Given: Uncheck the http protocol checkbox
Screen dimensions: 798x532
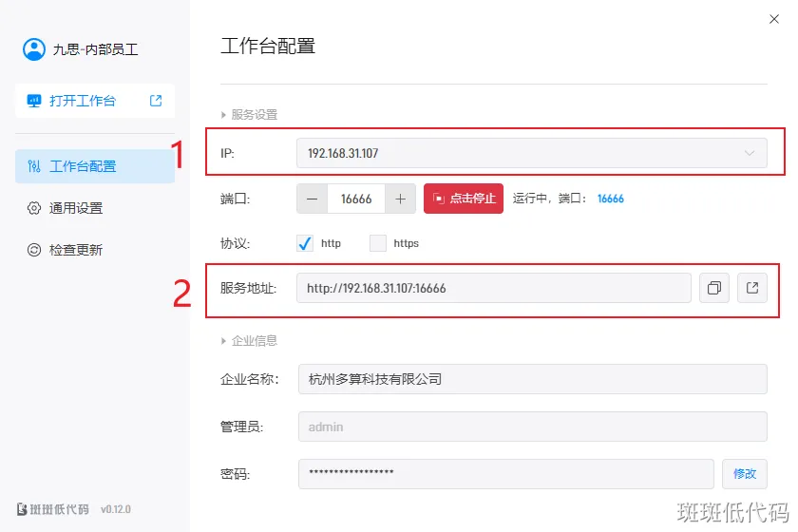Looking at the screenshot, I should (x=305, y=243).
